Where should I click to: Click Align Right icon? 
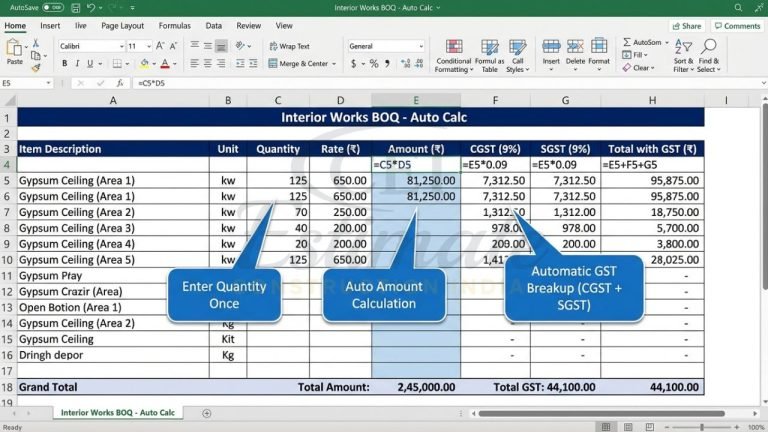click(221, 64)
